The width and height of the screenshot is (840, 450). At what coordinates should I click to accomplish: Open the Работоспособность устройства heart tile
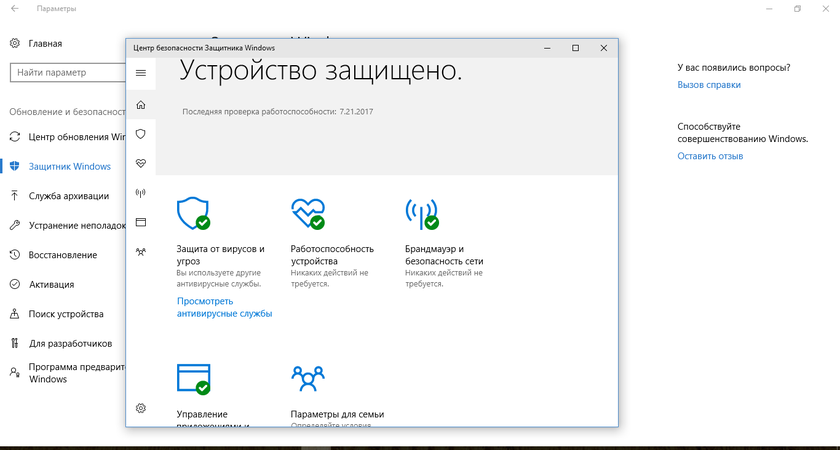[x=307, y=212]
